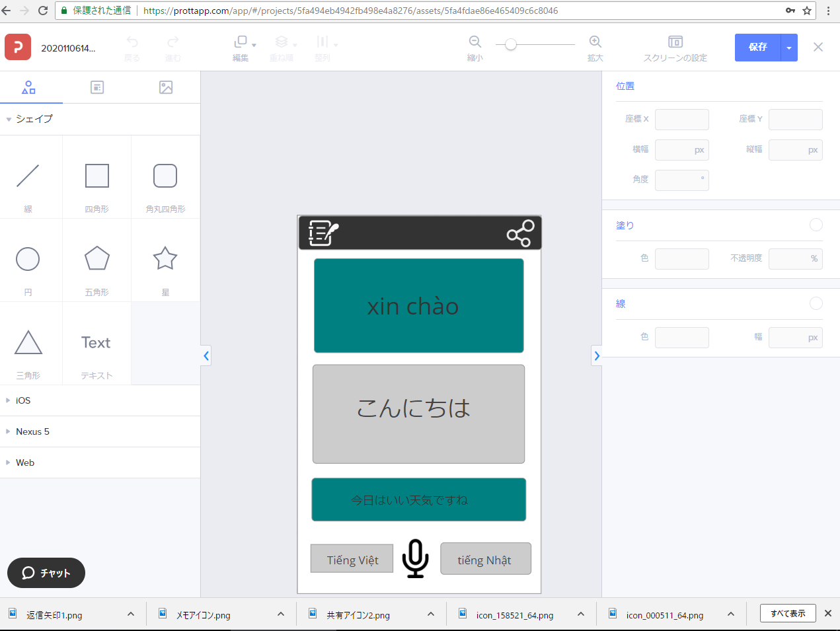Image resolution: width=840 pixels, height=631 pixels.
Task: Open the 保存 save dropdown arrow
Action: click(789, 48)
